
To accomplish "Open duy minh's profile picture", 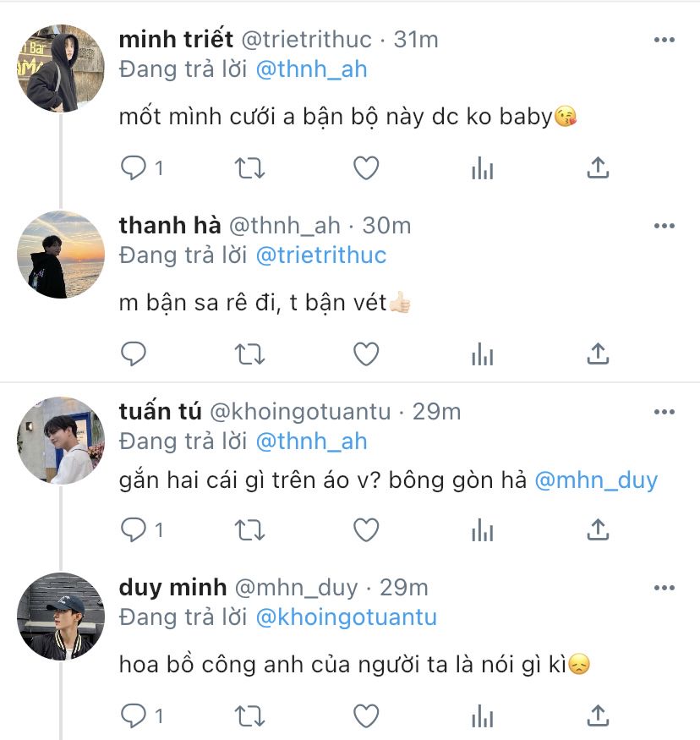I will 60,616.
